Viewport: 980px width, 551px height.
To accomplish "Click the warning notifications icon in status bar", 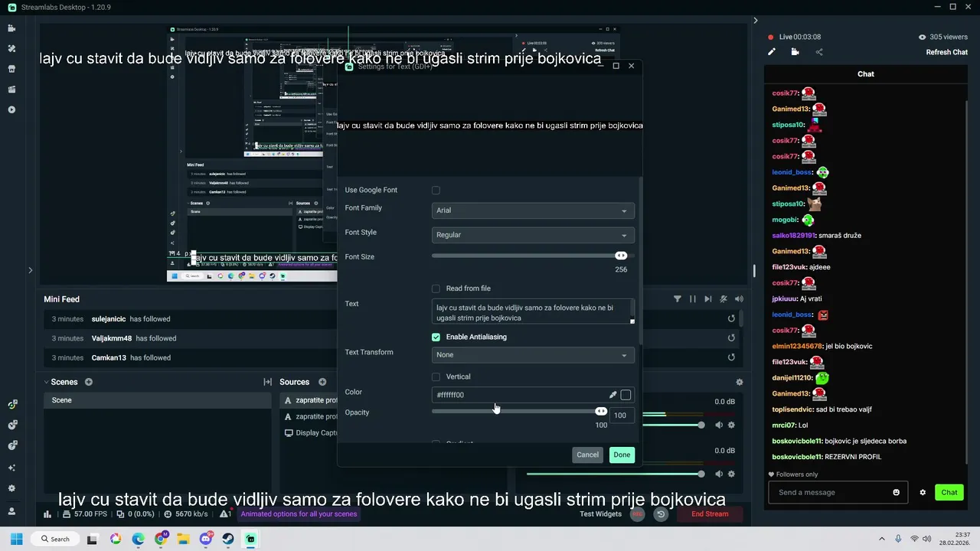I will tap(226, 514).
